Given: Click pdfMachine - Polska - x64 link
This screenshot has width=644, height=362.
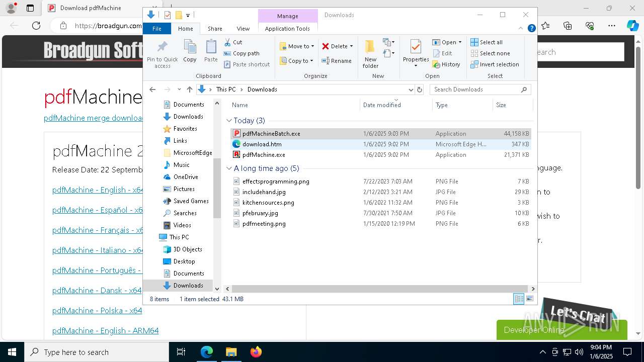Looking at the screenshot, I should click(97, 310).
